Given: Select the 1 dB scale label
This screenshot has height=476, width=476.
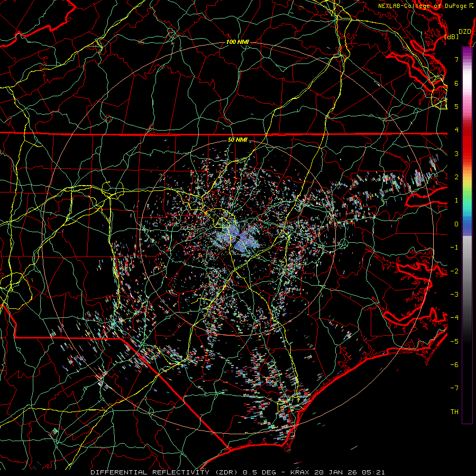Looking at the screenshot, I should (456, 200).
